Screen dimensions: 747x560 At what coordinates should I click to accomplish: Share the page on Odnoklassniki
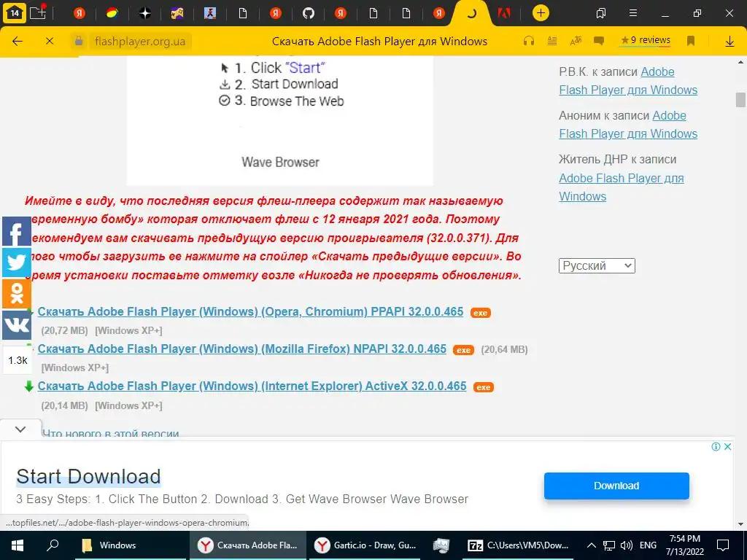coord(17,294)
